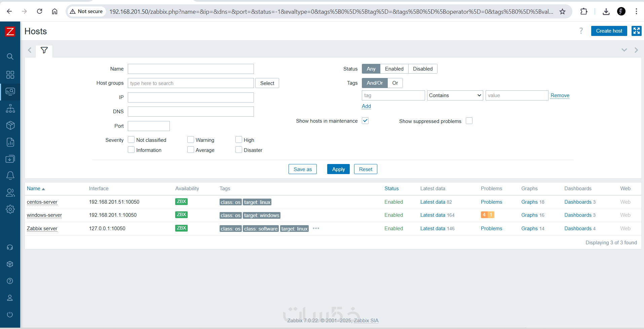Switch tag evaluation to And/Or
Screen dimensions: 644x329
(375, 83)
